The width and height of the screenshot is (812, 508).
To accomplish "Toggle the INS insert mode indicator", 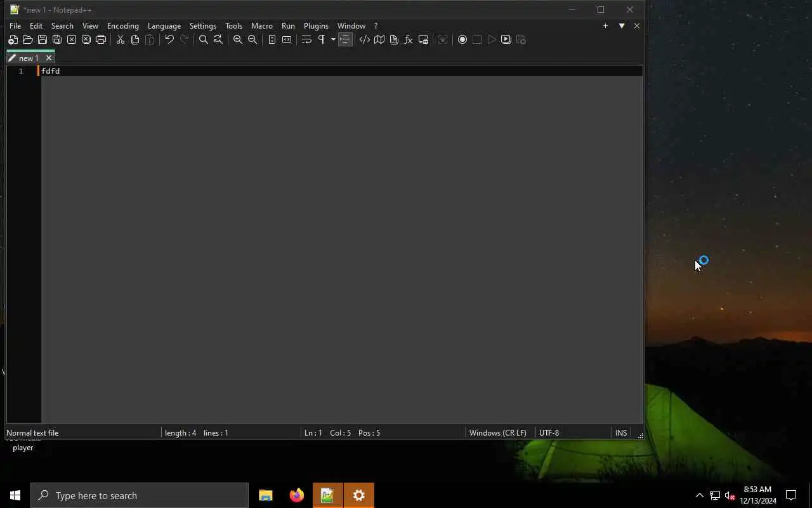I will pyautogui.click(x=621, y=433).
